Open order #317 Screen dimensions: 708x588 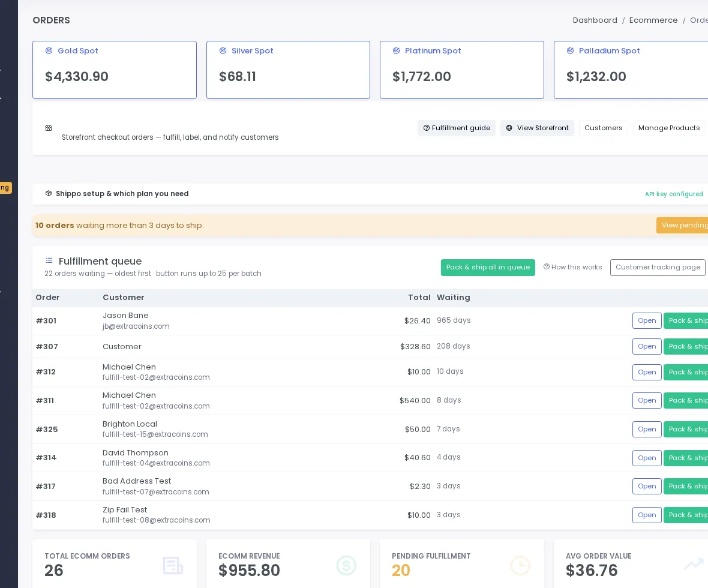pos(647,487)
